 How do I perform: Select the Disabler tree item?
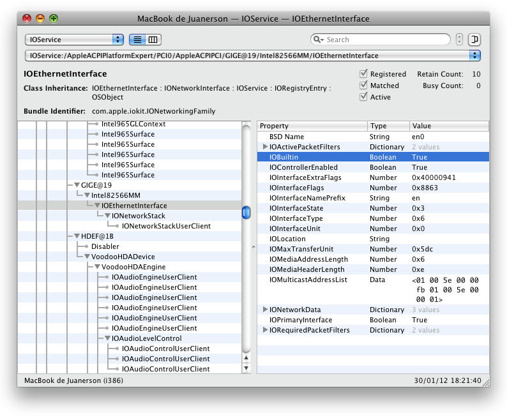pos(105,246)
